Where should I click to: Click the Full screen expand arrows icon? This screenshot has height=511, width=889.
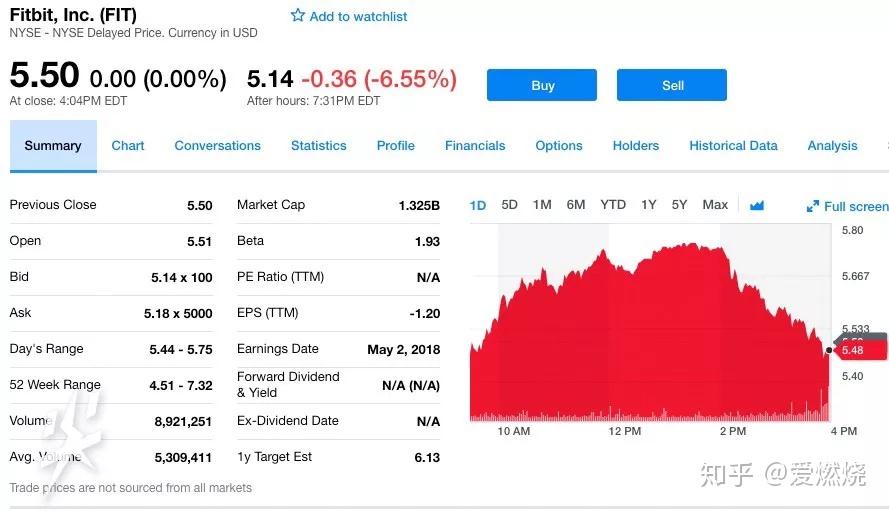point(812,206)
